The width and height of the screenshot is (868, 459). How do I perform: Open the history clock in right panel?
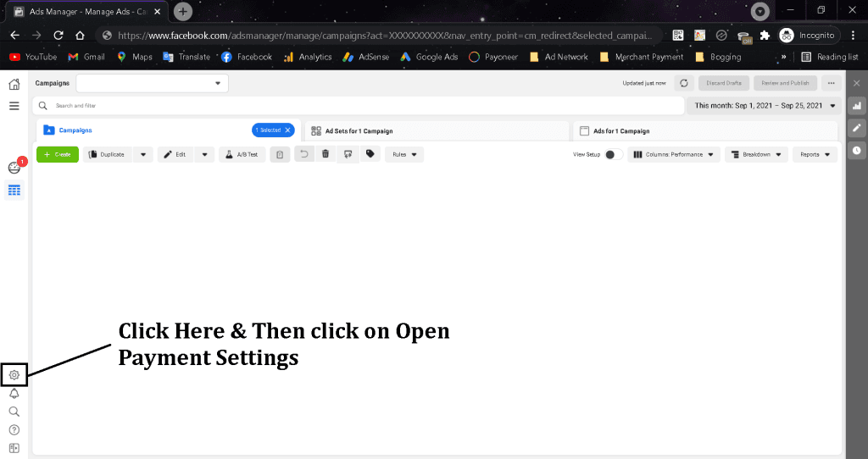click(x=856, y=150)
